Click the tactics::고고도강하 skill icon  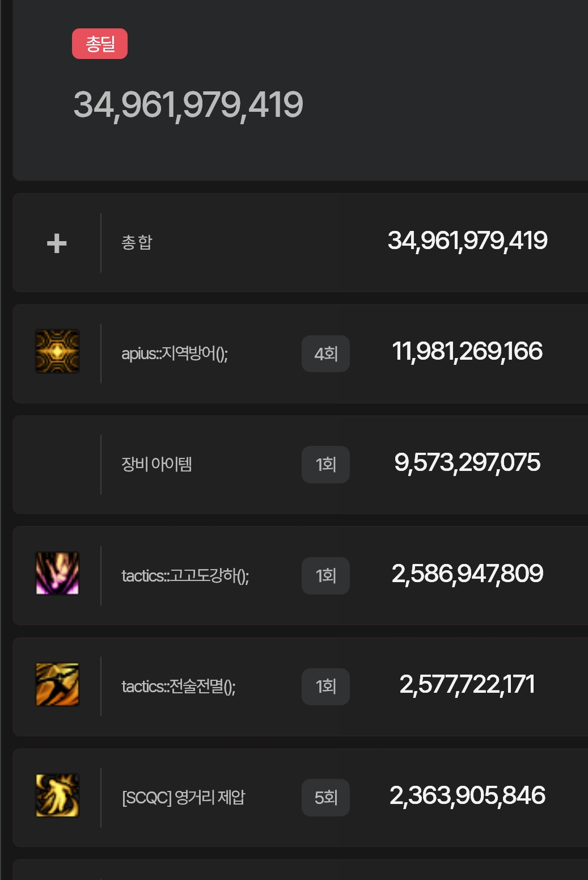click(57, 574)
